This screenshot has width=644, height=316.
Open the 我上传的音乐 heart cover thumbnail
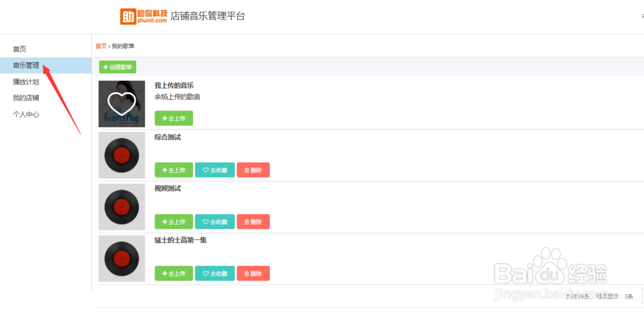pos(122,104)
